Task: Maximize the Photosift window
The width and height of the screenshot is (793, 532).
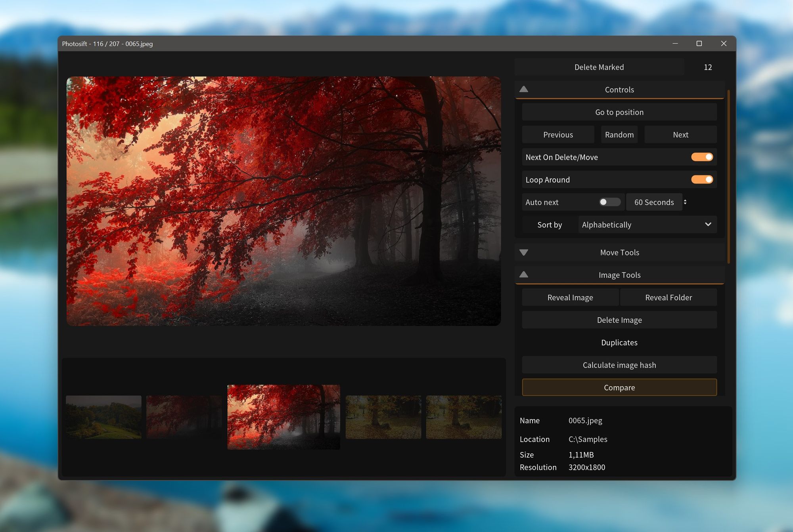Action: [699, 44]
